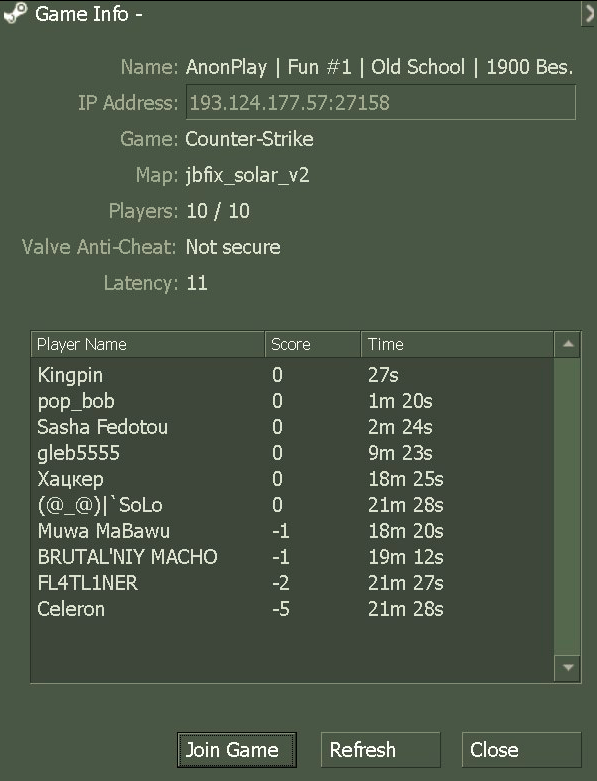Image resolution: width=597 pixels, height=781 pixels.
Task: Close the Game Info dialog
Action: coord(521,750)
